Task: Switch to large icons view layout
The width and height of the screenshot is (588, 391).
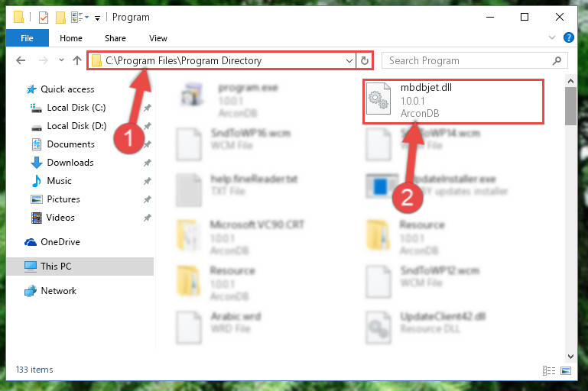Action: tap(566, 371)
